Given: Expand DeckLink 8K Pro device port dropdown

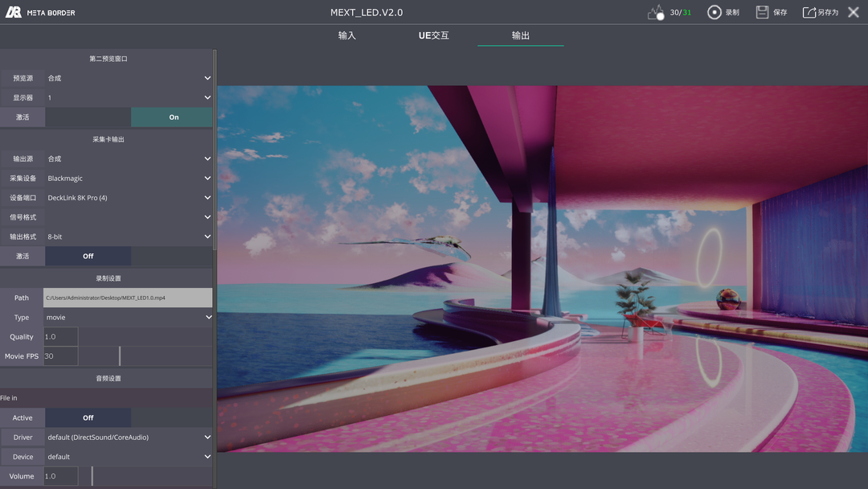Looking at the screenshot, I should tap(129, 198).
